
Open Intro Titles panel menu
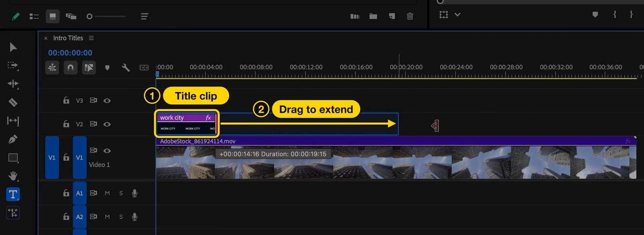pos(91,38)
